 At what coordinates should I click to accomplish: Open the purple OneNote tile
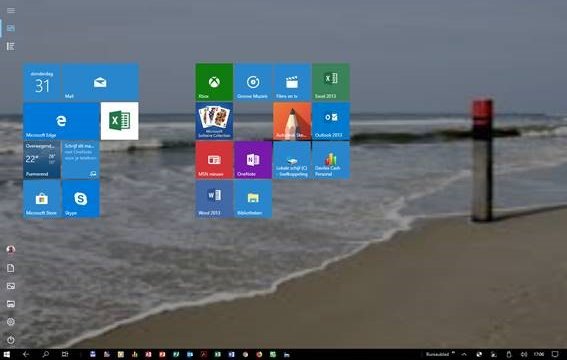click(253, 160)
